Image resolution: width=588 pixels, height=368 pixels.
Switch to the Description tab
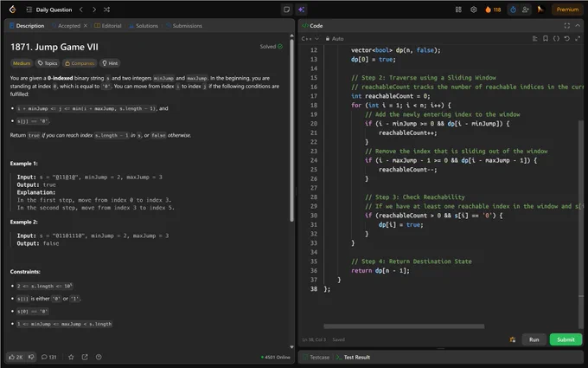[x=27, y=25]
